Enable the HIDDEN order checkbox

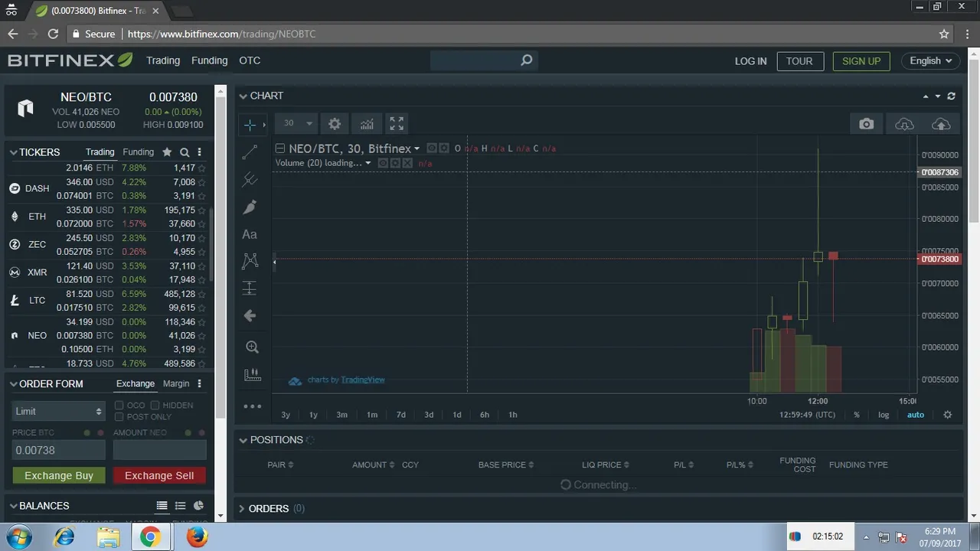pos(155,405)
